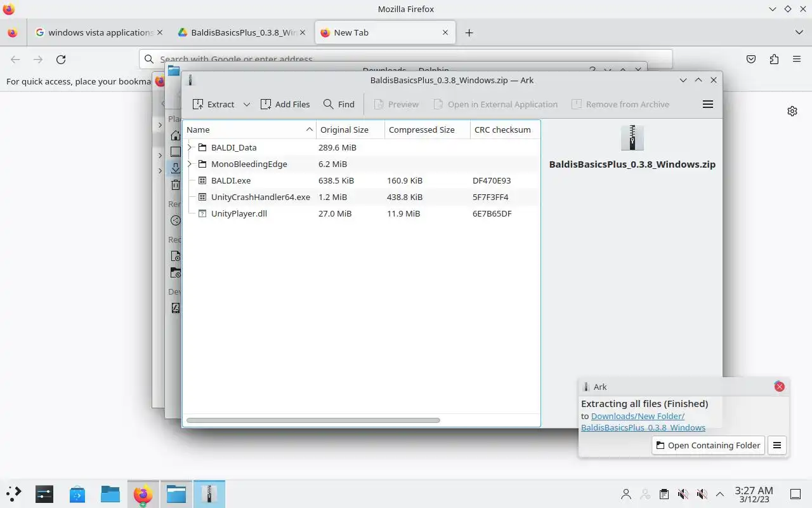This screenshot has width=812, height=508.
Task: Close the New Tab tab
Action: (x=445, y=32)
